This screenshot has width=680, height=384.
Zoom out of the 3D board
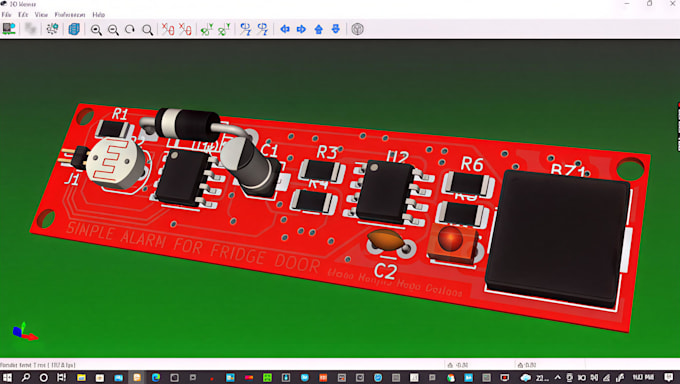tap(113, 30)
